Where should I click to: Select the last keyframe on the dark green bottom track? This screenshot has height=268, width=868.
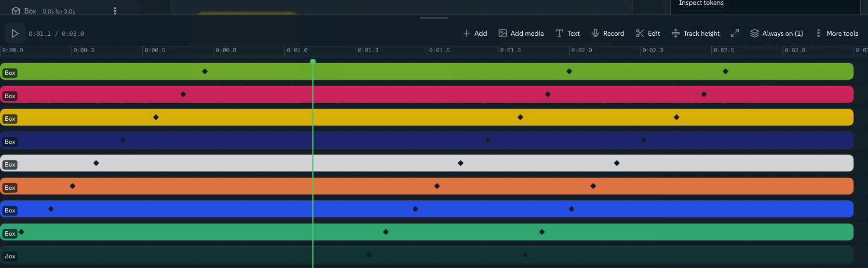click(525, 255)
